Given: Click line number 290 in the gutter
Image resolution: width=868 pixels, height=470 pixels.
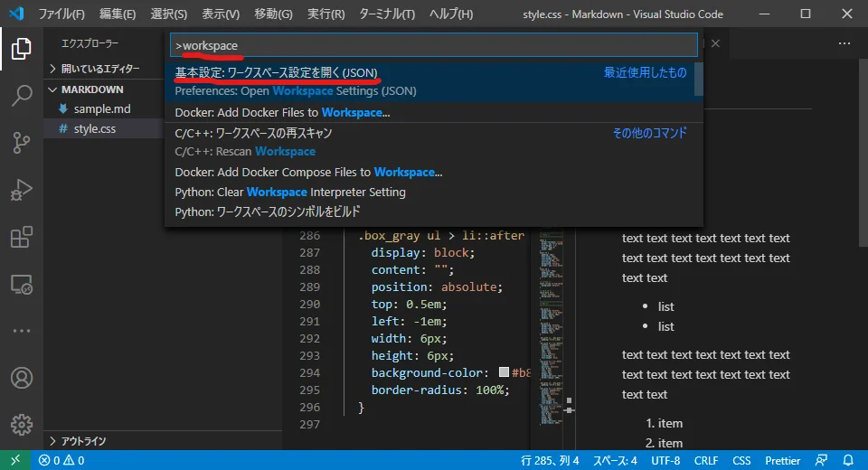Looking at the screenshot, I should pos(309,304).
